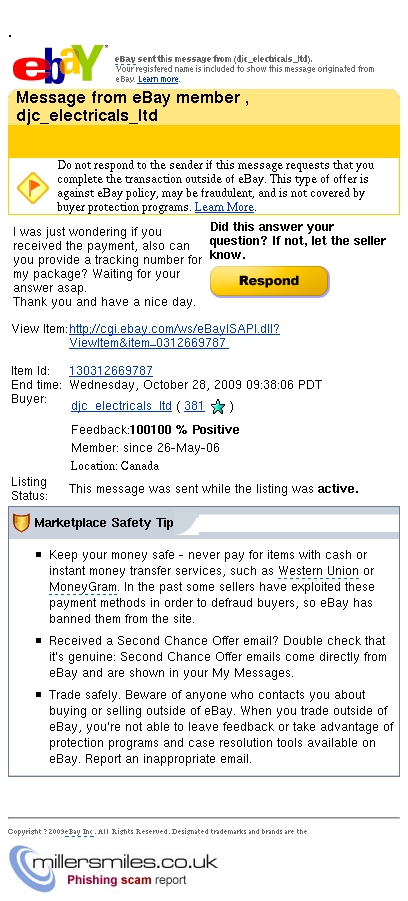Click the Marketplace Safety Tip shield icon
The width and height of the screenshot is (408, 901).
point(21,523)
